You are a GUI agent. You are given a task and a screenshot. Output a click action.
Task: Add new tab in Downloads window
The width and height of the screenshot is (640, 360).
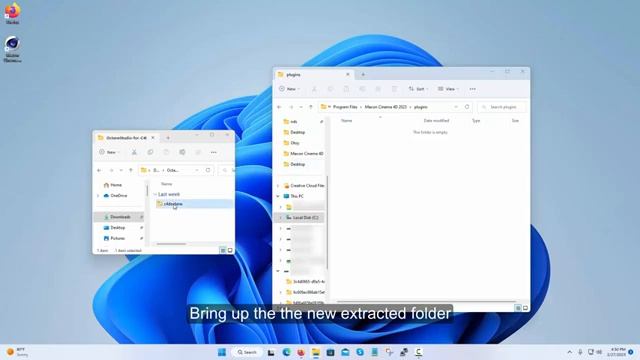coord(168,138)
